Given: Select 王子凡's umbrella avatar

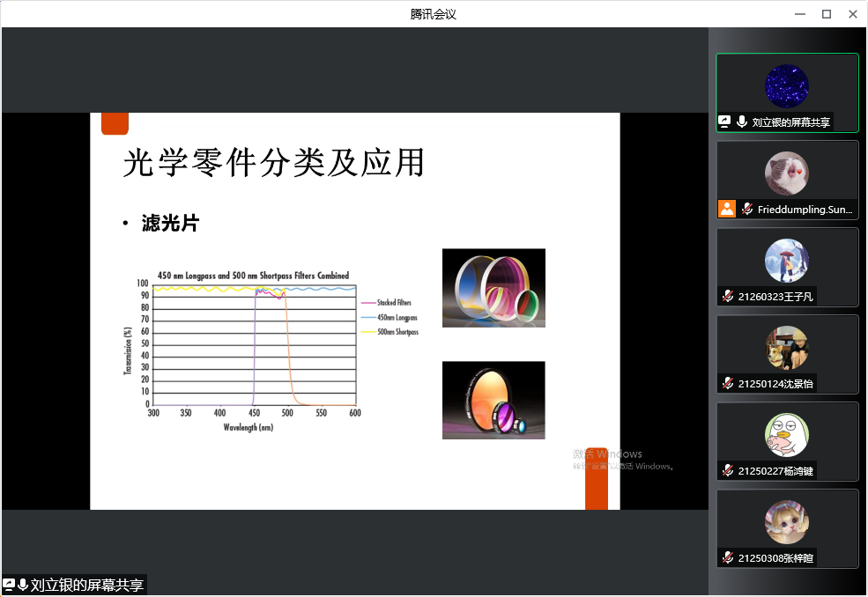Looking at the screenshot, I should pos(786,261).
